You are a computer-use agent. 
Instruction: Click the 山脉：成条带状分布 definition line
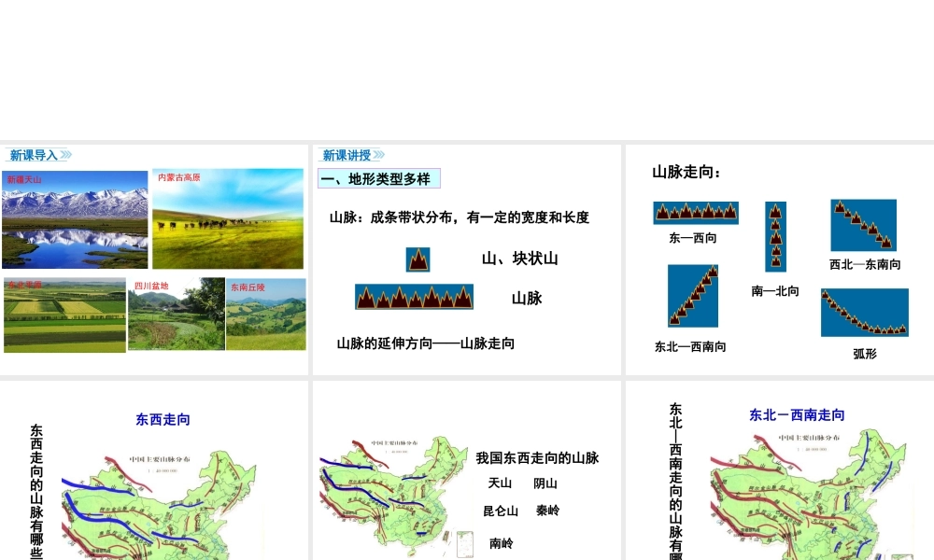coord(460,217)
